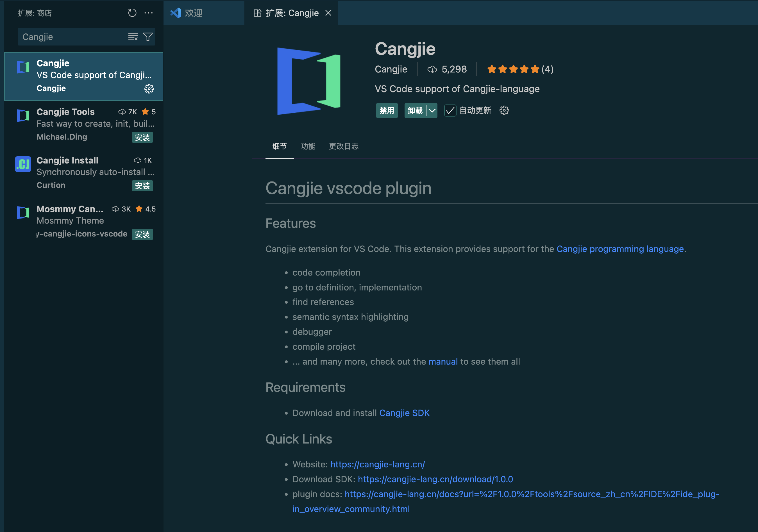Open the extension manage gear in detail header
The width and height of the screenshot is (758, 532).
[x=504, y=111]
